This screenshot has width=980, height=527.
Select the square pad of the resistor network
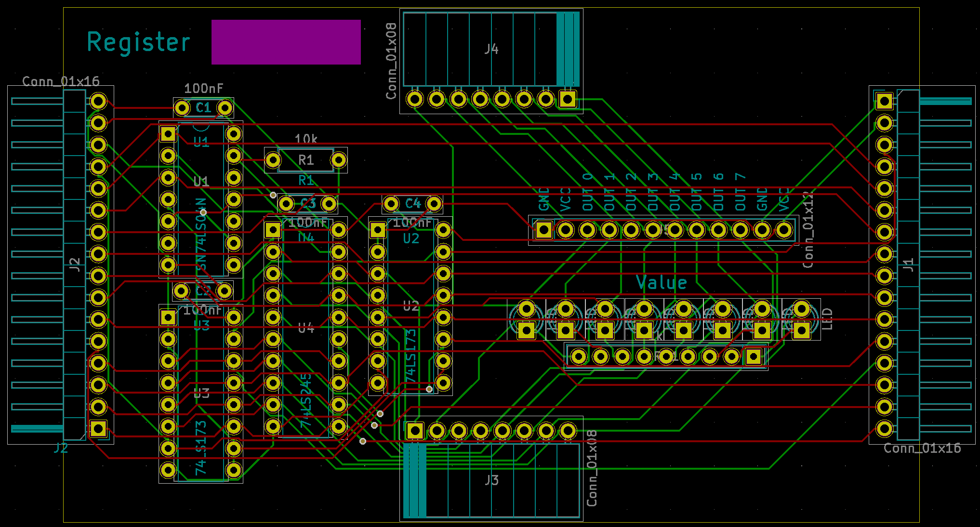click(754, 357)
